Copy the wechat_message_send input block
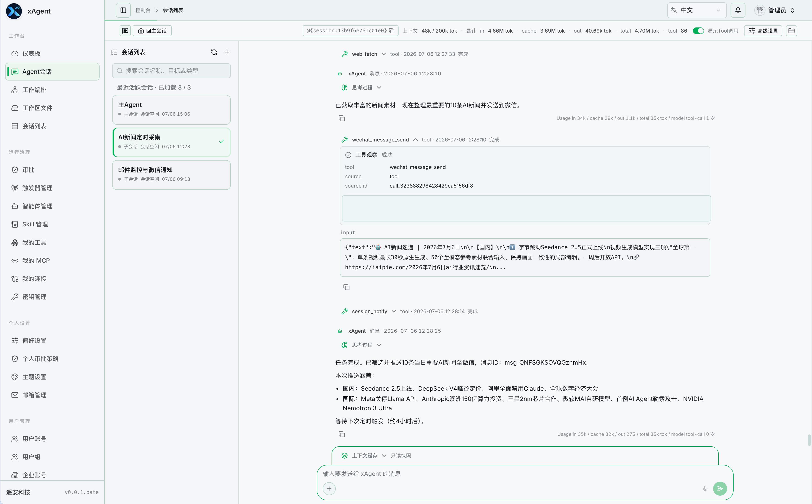 click(346, 287)
